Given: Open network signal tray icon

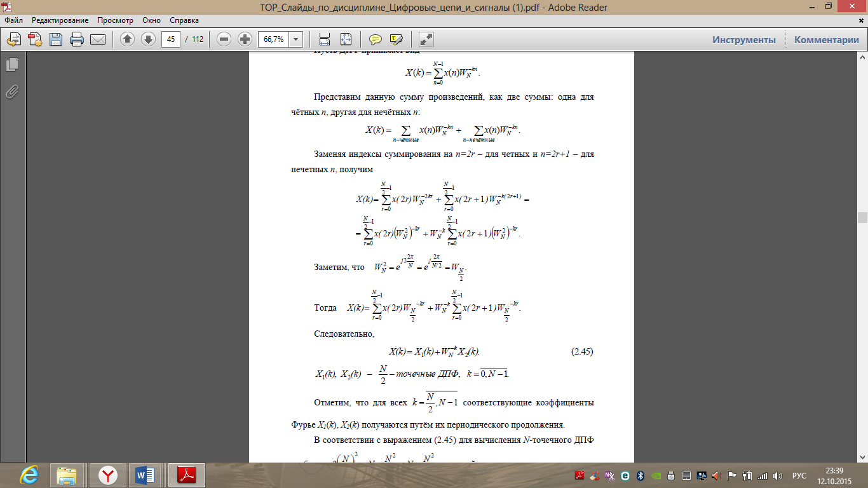Looking at the screenshot, I should [x=763, y=475].
